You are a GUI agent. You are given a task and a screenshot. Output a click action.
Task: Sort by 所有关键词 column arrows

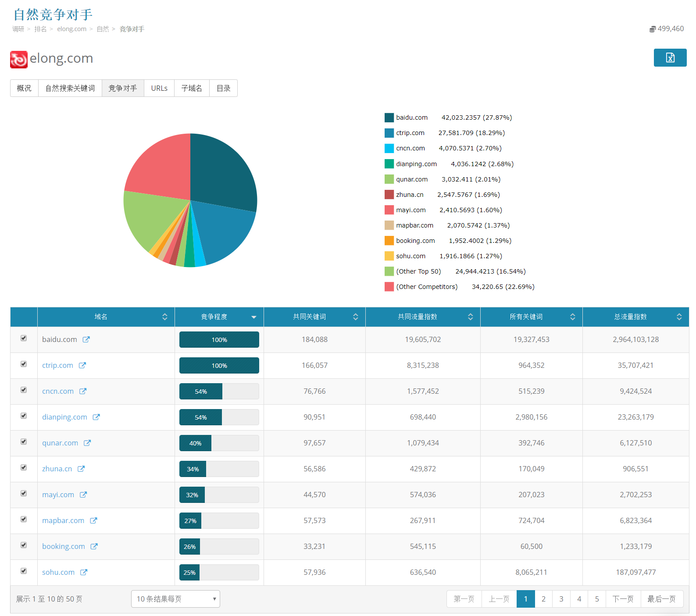point(573,317)
